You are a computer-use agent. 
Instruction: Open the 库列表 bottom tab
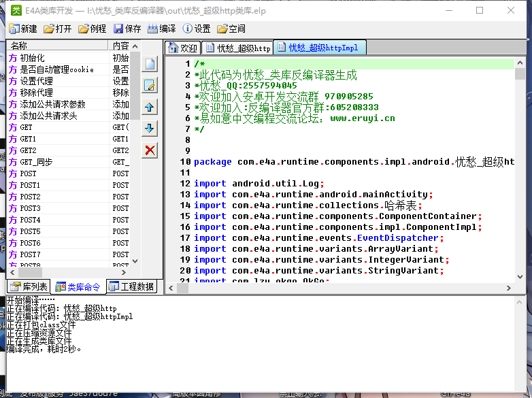(x=29, y=286)
